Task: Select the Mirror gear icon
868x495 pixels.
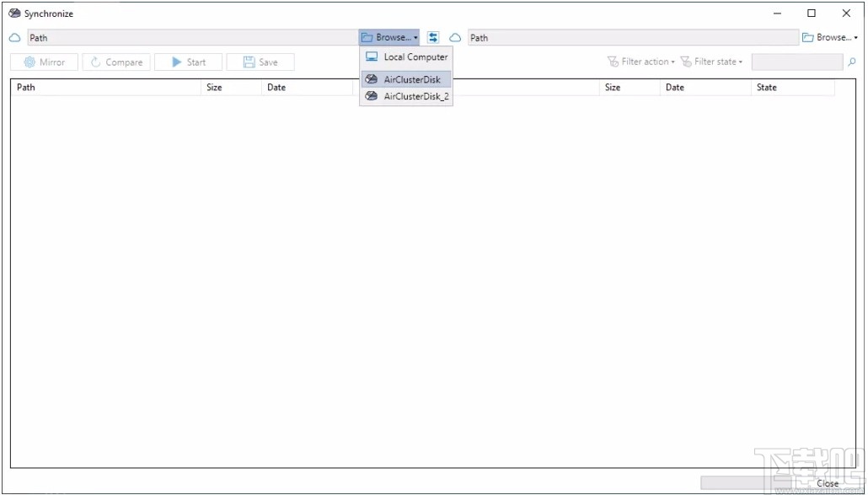Action: [29, 61]
